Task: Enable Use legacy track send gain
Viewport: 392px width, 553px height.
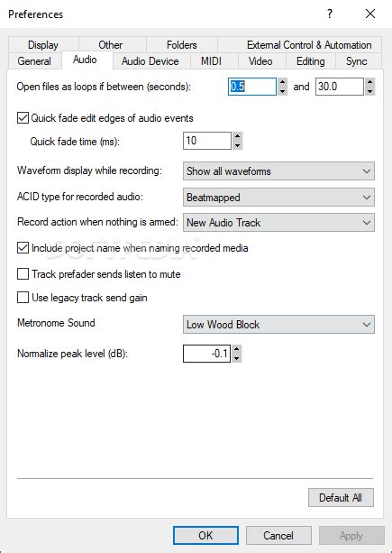Action: [x=23, y=298]
